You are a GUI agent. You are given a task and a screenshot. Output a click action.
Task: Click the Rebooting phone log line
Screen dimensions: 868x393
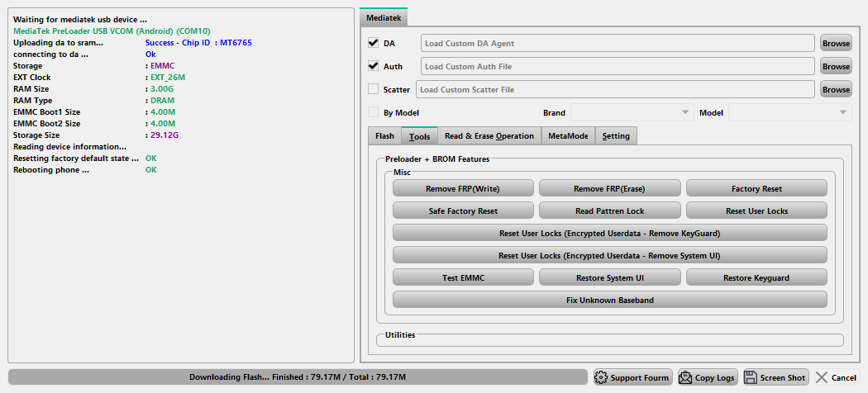[84, 170]
